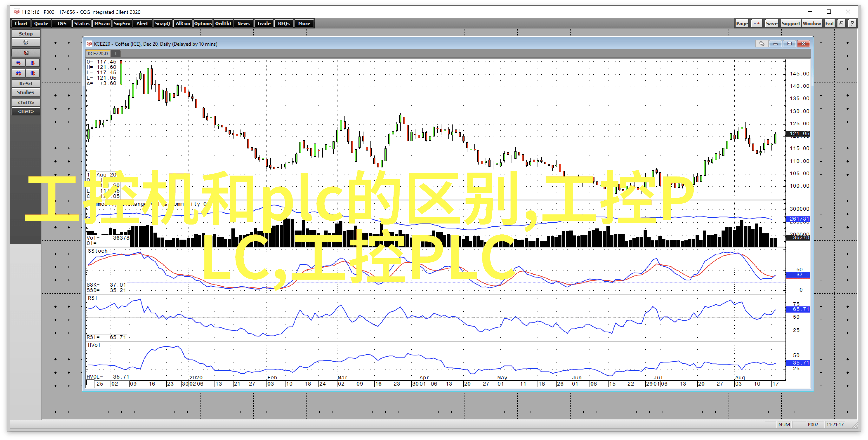The image size is (868, 440).
Task: Click the vertical compress arrows icon
Action: click(33, 73)
